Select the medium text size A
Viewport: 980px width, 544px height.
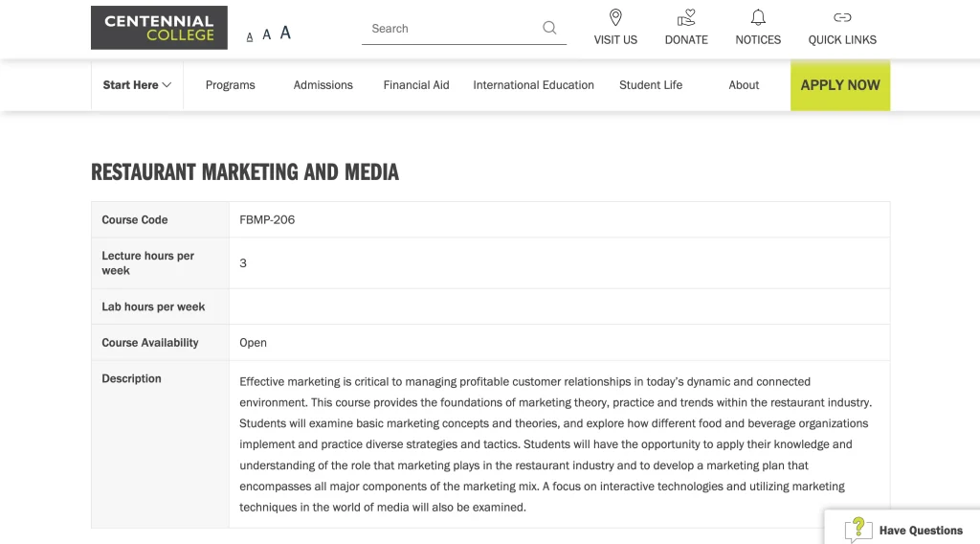coord(267,34)
